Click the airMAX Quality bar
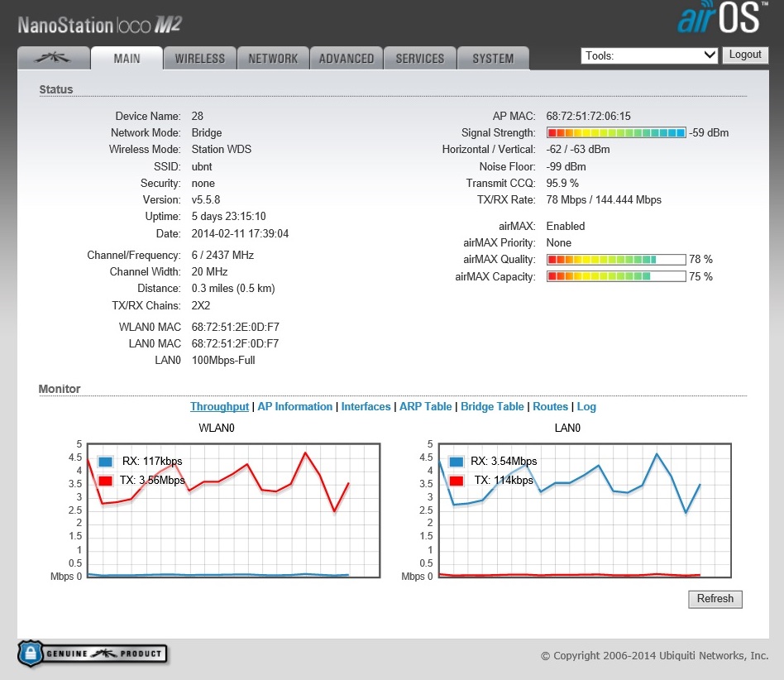The image size is (784, 680). click(616, 260)
